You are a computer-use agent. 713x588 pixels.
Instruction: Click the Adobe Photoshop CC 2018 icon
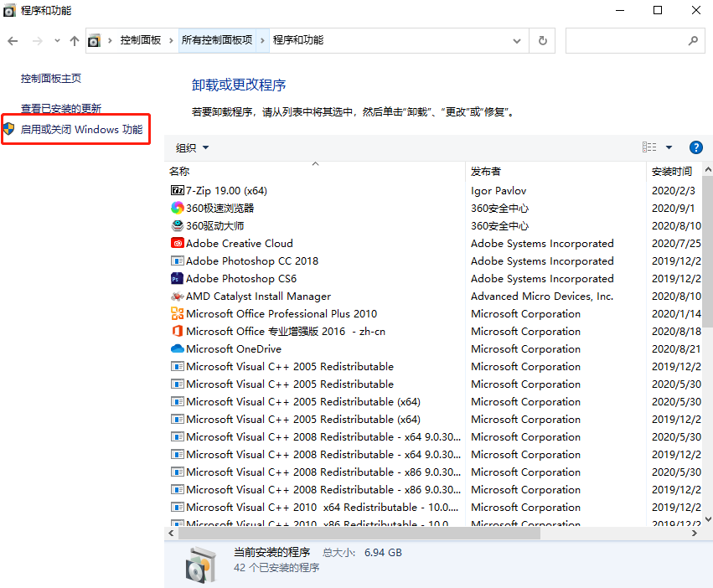177,260
